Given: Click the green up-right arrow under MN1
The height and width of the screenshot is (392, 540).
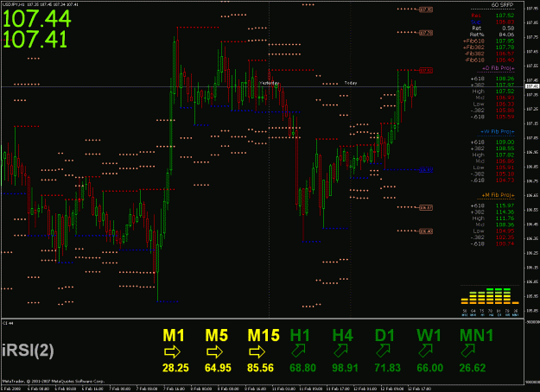Looking at the screenshot, I should [468, 351].
